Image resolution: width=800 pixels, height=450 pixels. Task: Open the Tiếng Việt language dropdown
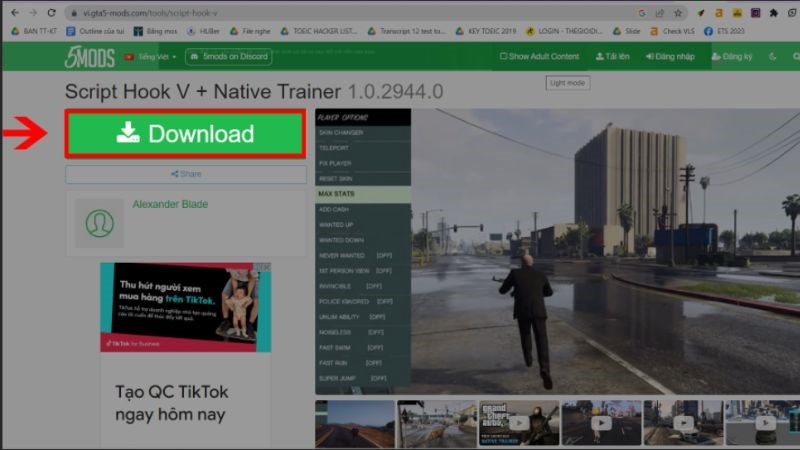[151, 57]
